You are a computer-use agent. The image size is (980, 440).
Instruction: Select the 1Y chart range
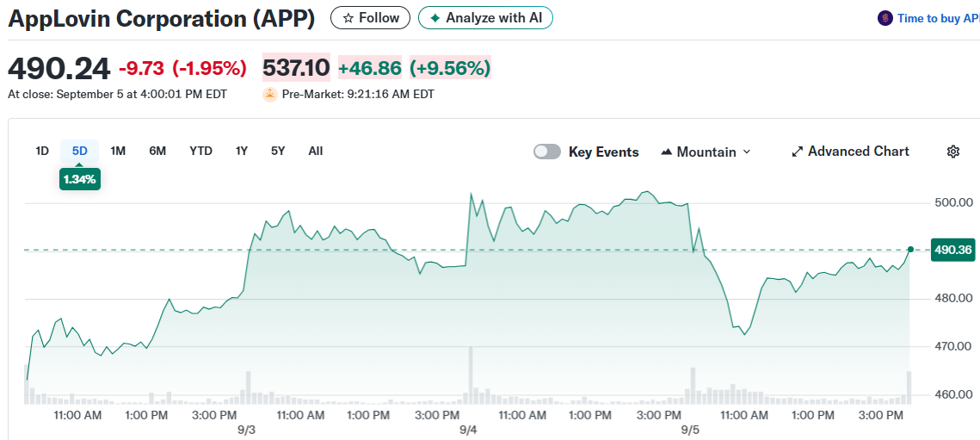pos(242,151)
